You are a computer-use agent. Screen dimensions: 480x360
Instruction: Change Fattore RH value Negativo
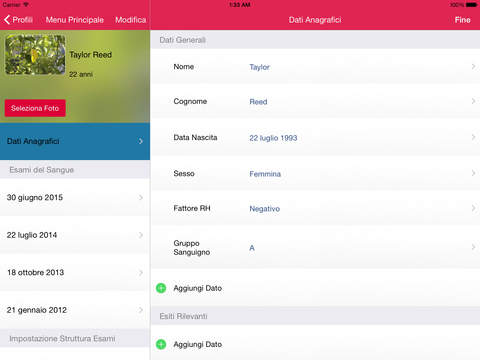coord(265,209)
